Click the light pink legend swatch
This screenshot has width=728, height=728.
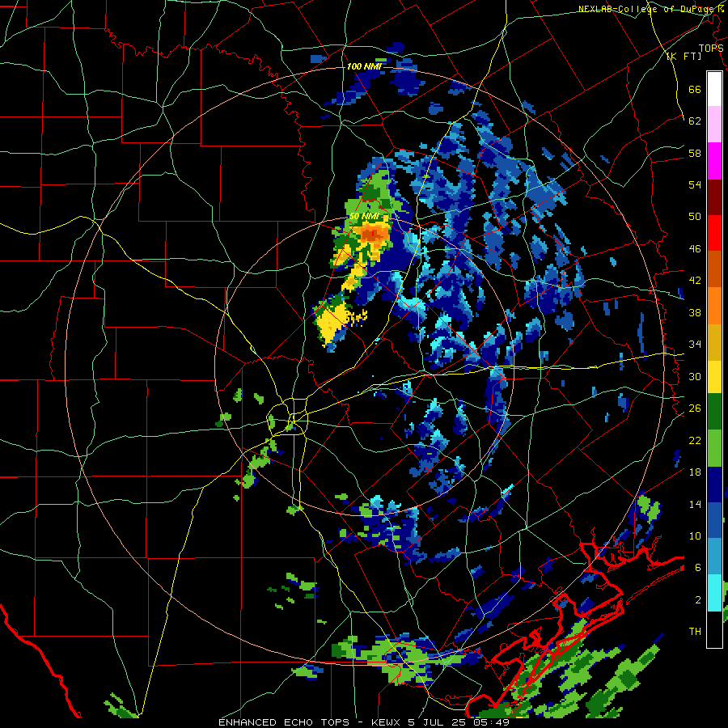(x=714, y=125)
